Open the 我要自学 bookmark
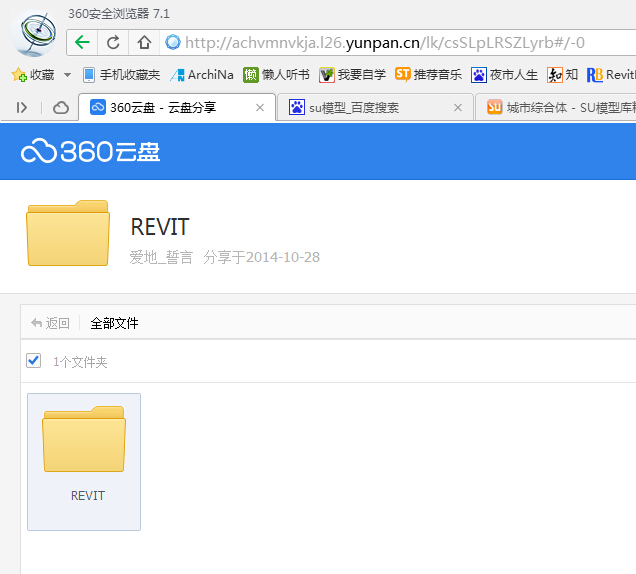This screenshot has height=574, width=636. click(x=352, y=75)
